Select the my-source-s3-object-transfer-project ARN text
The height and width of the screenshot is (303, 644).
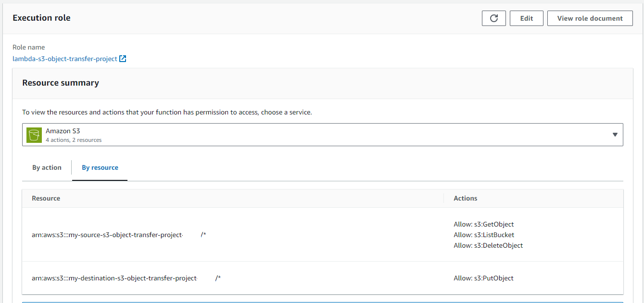(119, 235)
